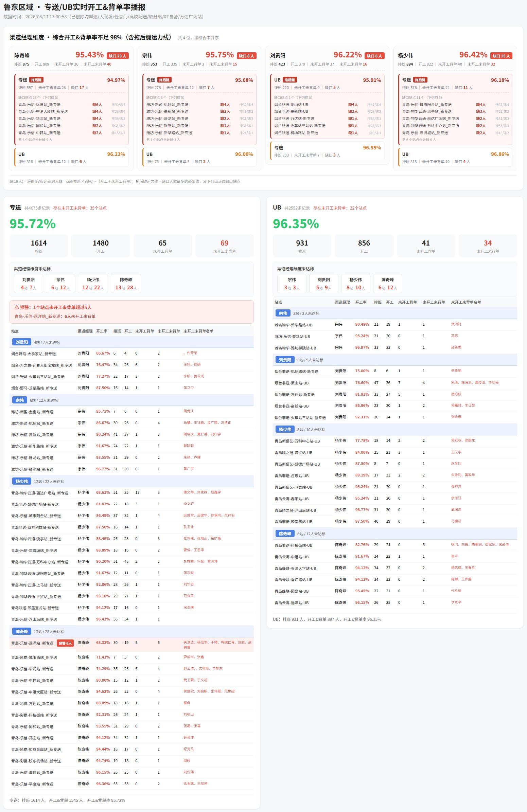Select the 刘贵阳 5站 9人 chip in UB panel
This screenshot has width=527, height=812.
click(x=323, y=284)
